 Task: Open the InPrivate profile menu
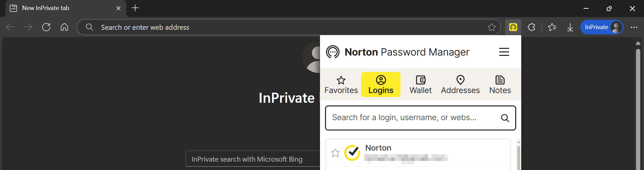pos(602,27)
